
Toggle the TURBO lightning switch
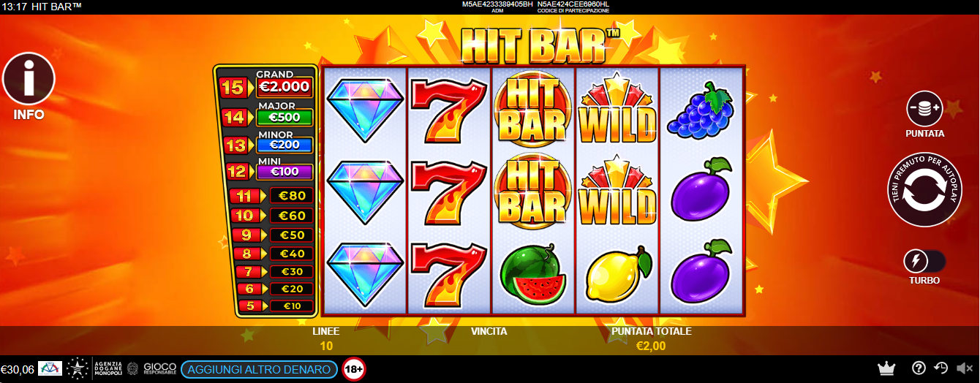click(x=924, y=261)
